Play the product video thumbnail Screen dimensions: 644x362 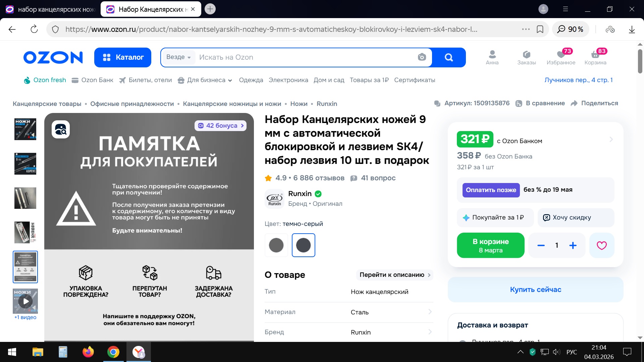click(25, 301)
